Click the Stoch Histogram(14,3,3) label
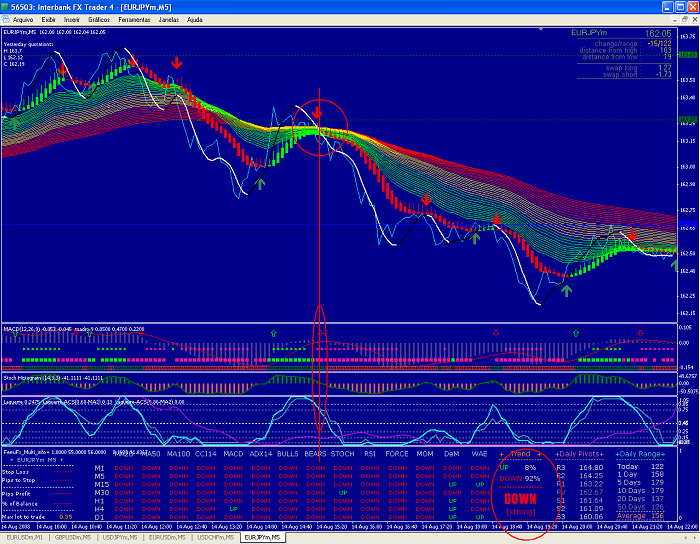Image resolution: width=700 pixels, height=544 pixels. pyautogui.click(x=53, y=378)
